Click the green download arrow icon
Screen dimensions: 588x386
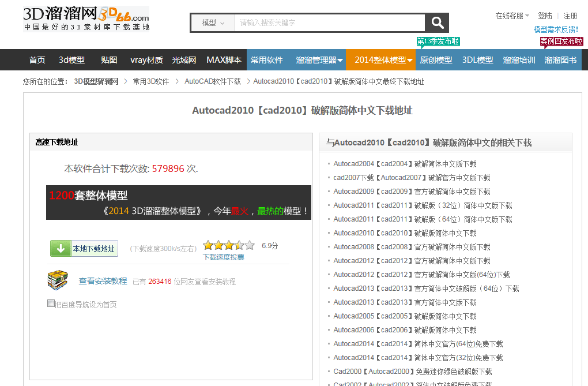(x=61, y=249)
